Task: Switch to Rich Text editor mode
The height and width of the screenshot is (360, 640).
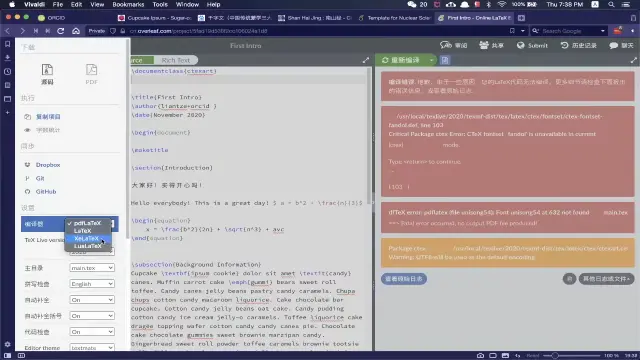Action: [x=176, y=60]
